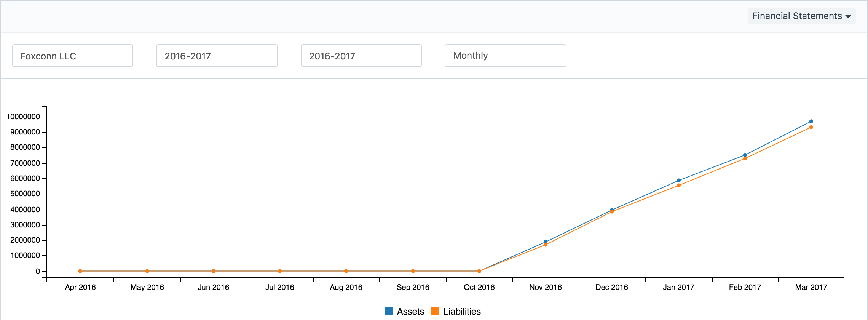Select the first 2016-2017 fiscal year field
The width and height of the screenshot is (868, 320).
(217, 56)
